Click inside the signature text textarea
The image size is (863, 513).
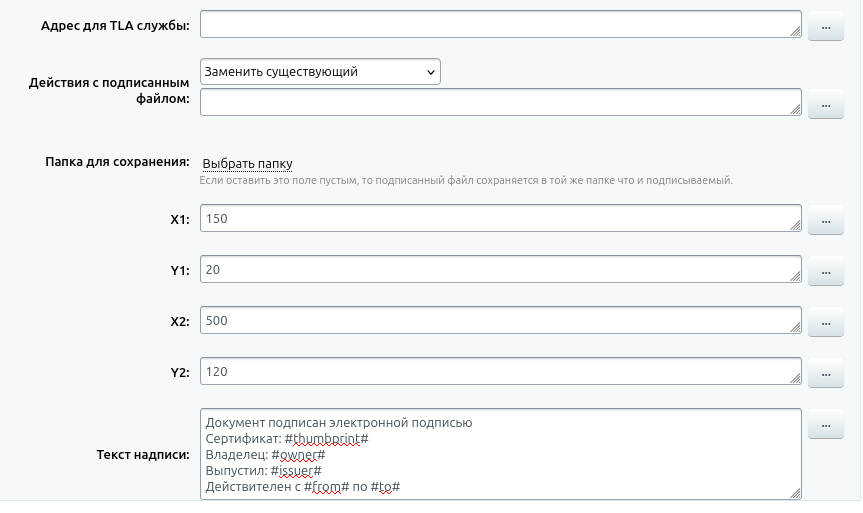pyautogui.click(x=500, y=454)
